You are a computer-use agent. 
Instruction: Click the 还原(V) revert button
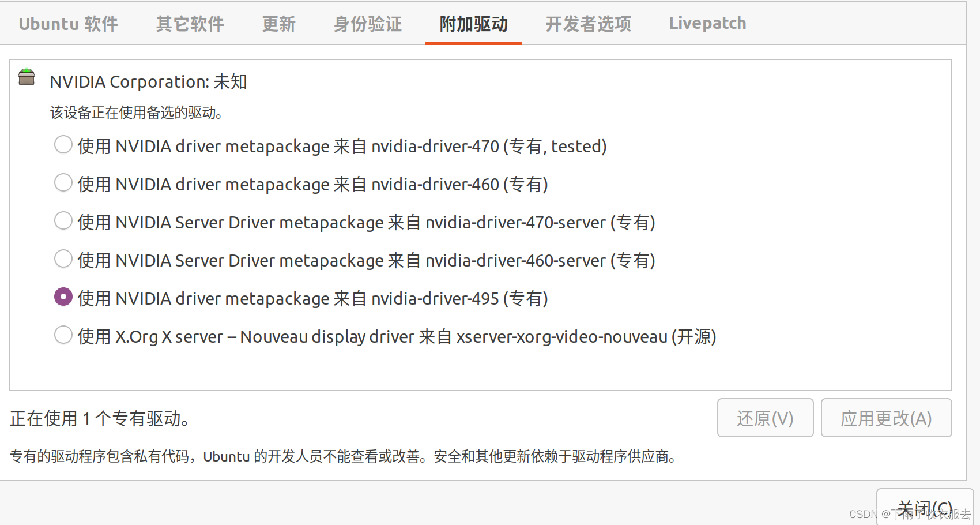tap(765, 418)
